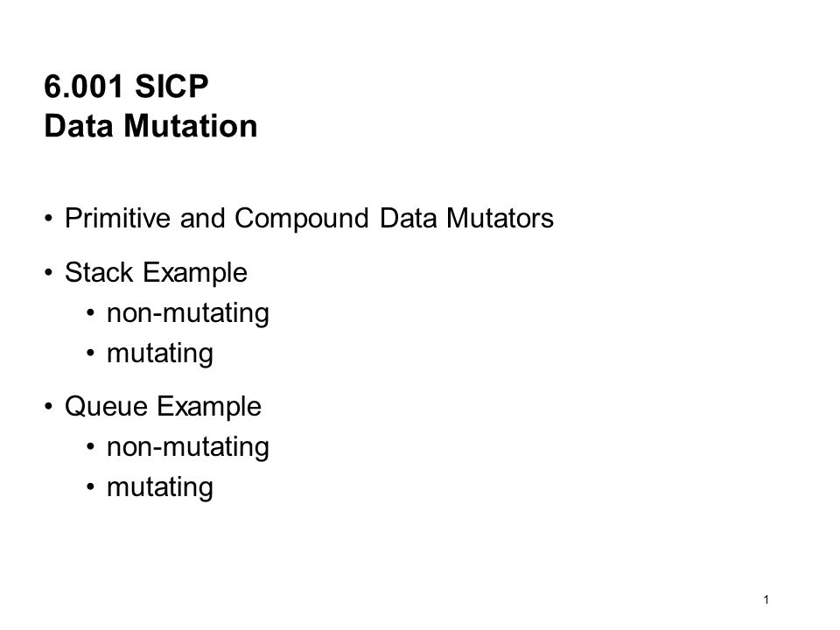
Task: Click bullet dot before "Queue Example"
Action: [49, 407]
